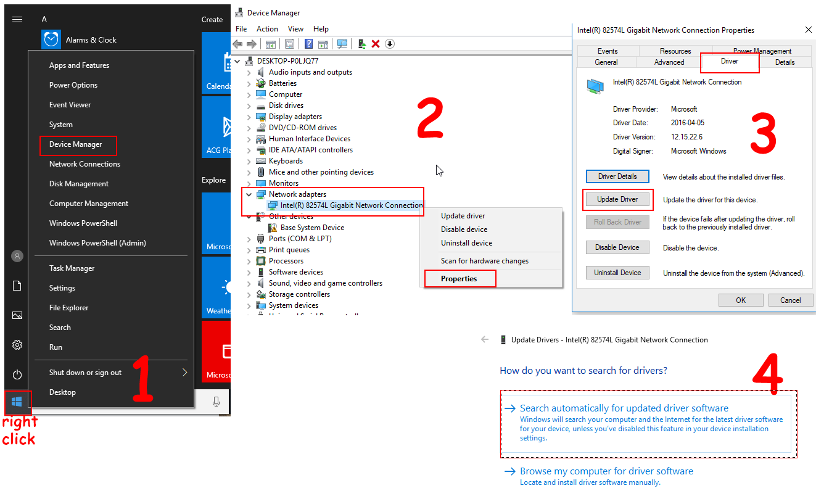816x504 pixels.
Task: Open the Action menu in Device Manager
Action: [267, 29]
